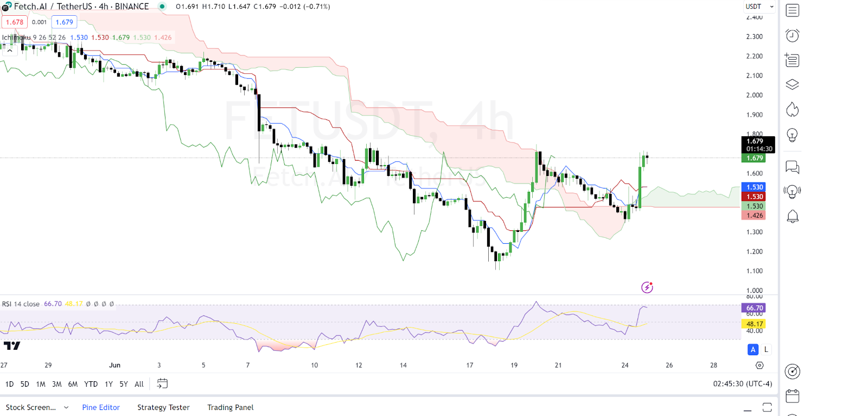
Task: Open the News list icon with plus
Action: pos(792,60)
